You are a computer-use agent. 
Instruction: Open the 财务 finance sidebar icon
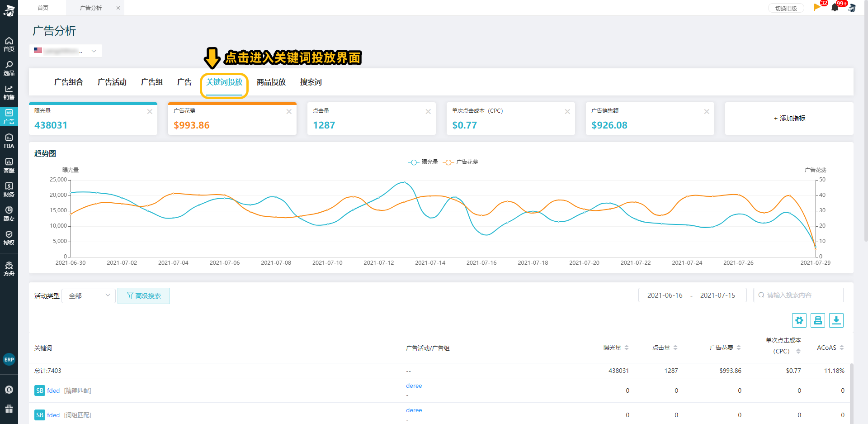[9, 190]
